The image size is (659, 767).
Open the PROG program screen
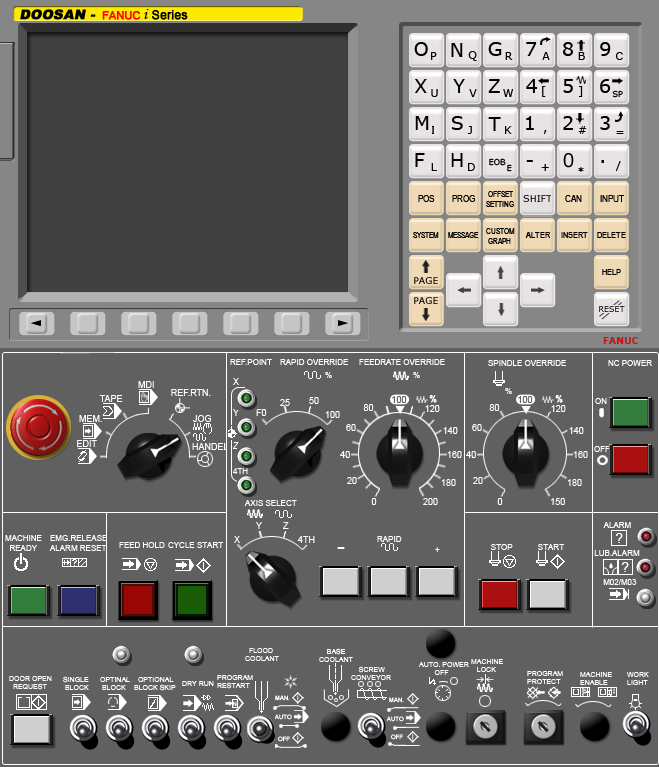point(463,198)
